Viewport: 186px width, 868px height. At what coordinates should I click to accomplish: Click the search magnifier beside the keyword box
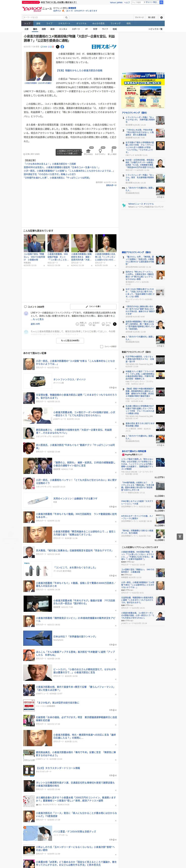click(66, 17)
